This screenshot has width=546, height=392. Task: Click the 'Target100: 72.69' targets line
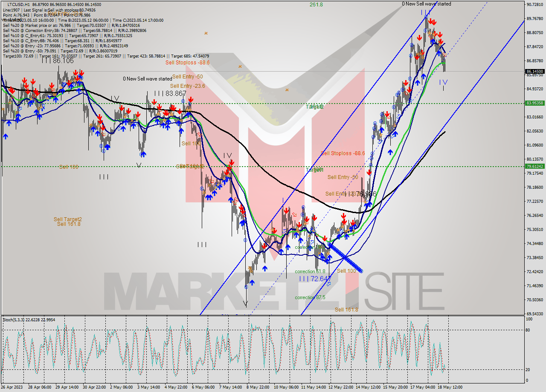click(x=106, y=56)
